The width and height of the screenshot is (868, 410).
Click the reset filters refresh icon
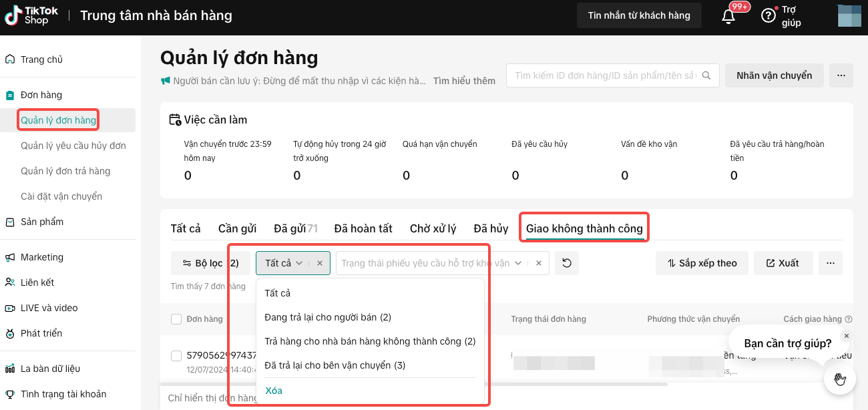567,263
